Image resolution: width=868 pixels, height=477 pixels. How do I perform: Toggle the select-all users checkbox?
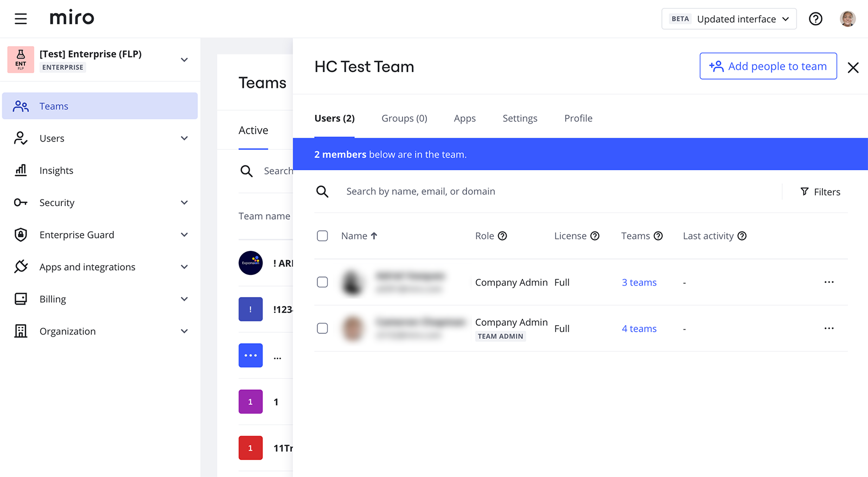[322, 236]
